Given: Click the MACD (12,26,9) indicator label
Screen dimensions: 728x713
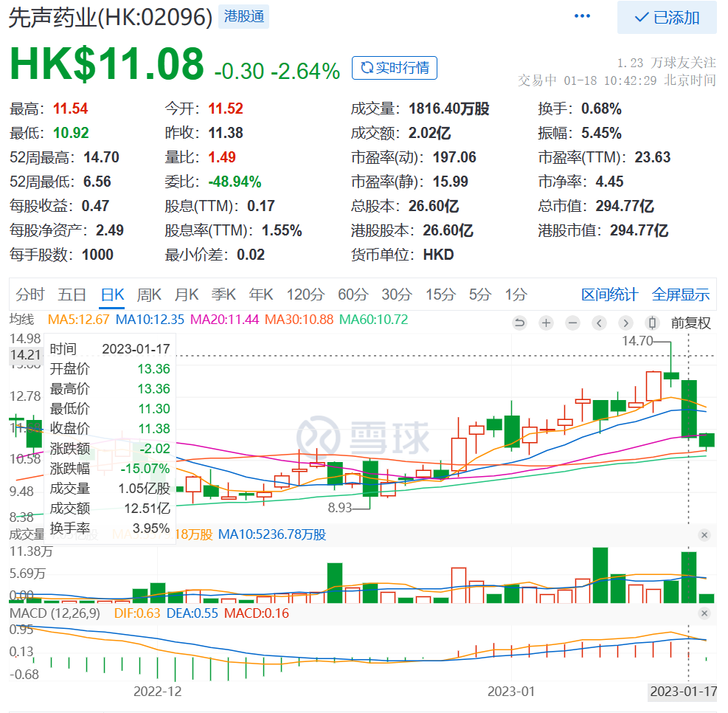Looking at the screenshot, I should pos(55,613).
